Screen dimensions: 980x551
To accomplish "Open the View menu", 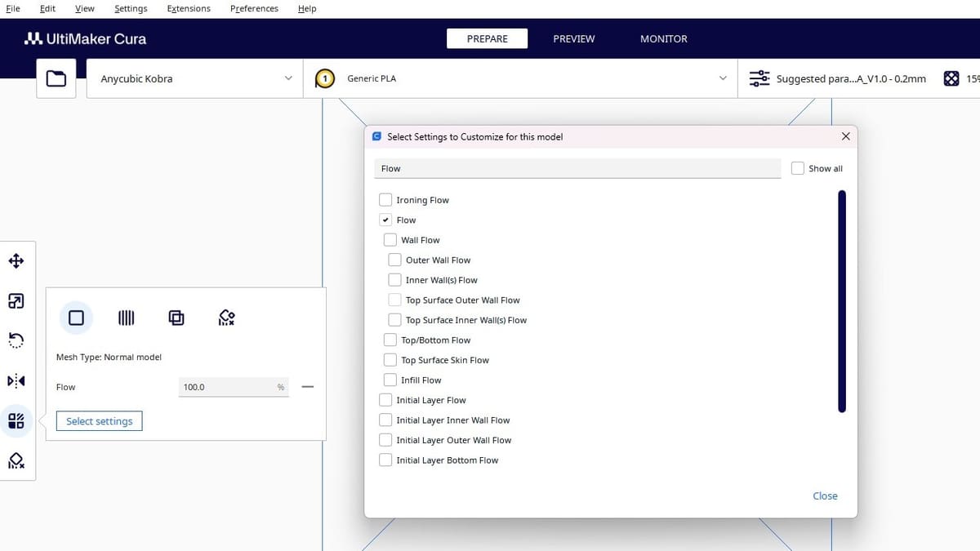I will (x=84, y=8).
